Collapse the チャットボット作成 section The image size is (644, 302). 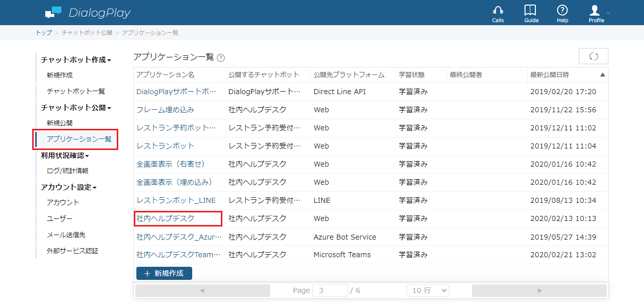pyautogui.click(x=76, y=60)
